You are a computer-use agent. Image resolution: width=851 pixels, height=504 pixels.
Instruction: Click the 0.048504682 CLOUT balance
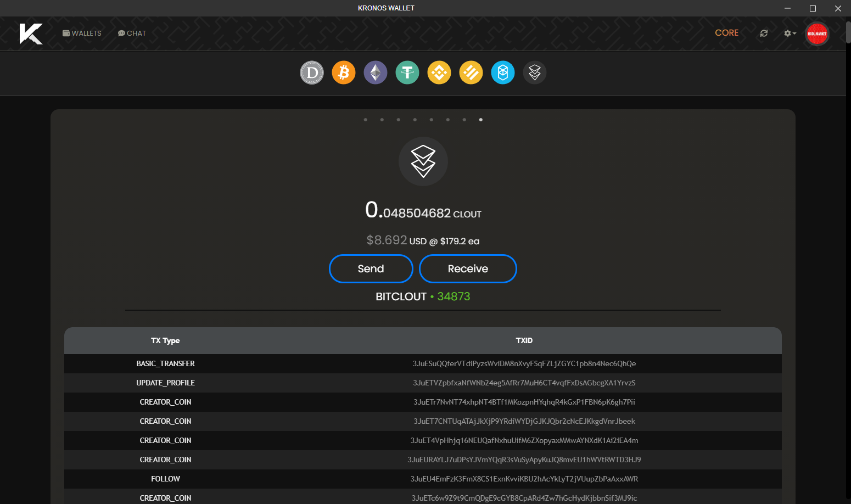[423, 210]
